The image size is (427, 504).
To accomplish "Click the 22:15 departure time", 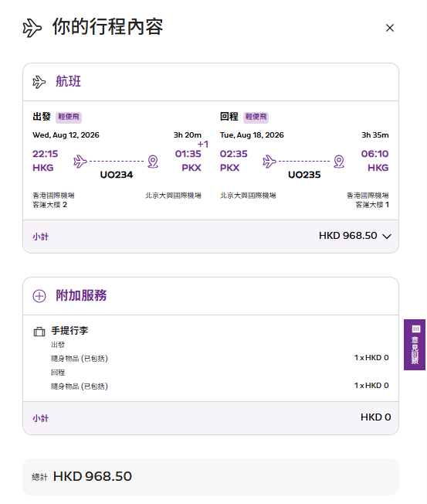I will tap(46, 154).
